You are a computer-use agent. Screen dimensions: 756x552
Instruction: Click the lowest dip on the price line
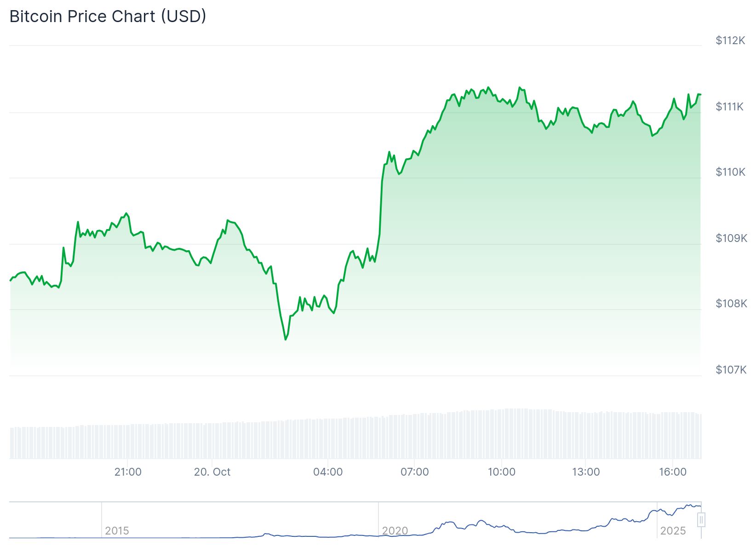click(x=286, y=339)
